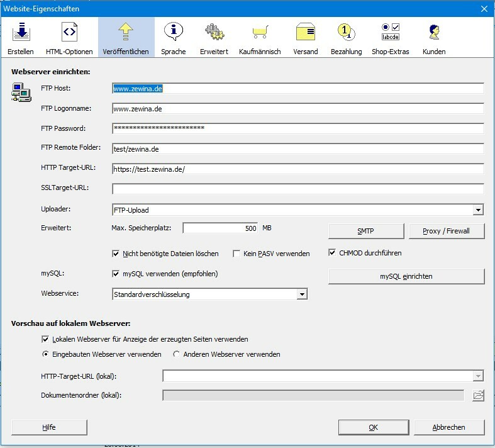Click the Max. Speicherplatz value field
This screenshot has width=495, height=448.
pos(220,228)
